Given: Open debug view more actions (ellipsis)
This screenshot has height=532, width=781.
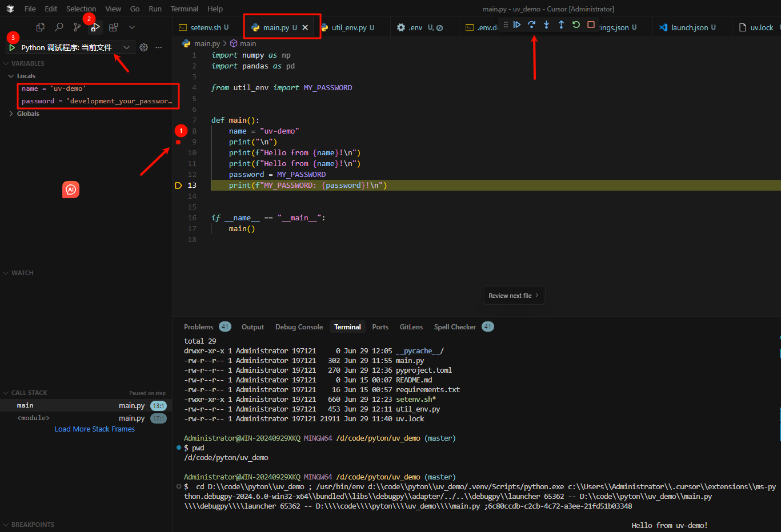Looking at the screenshot, I should coord(158,47).
